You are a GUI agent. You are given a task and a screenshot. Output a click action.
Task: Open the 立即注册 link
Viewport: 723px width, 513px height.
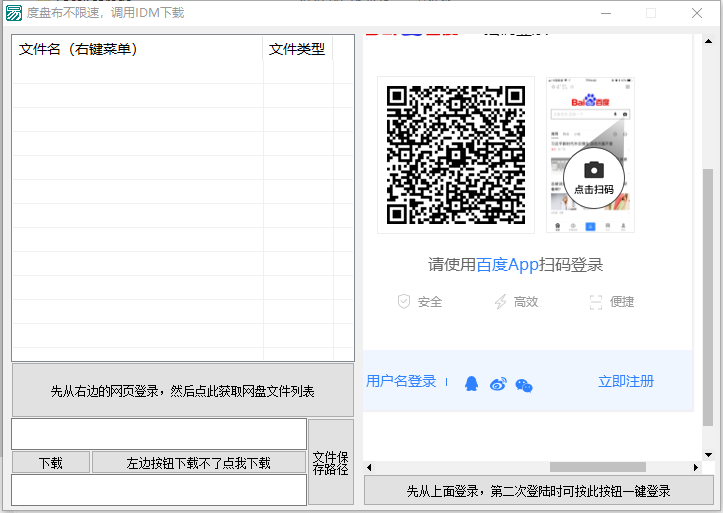pos(625,381)
